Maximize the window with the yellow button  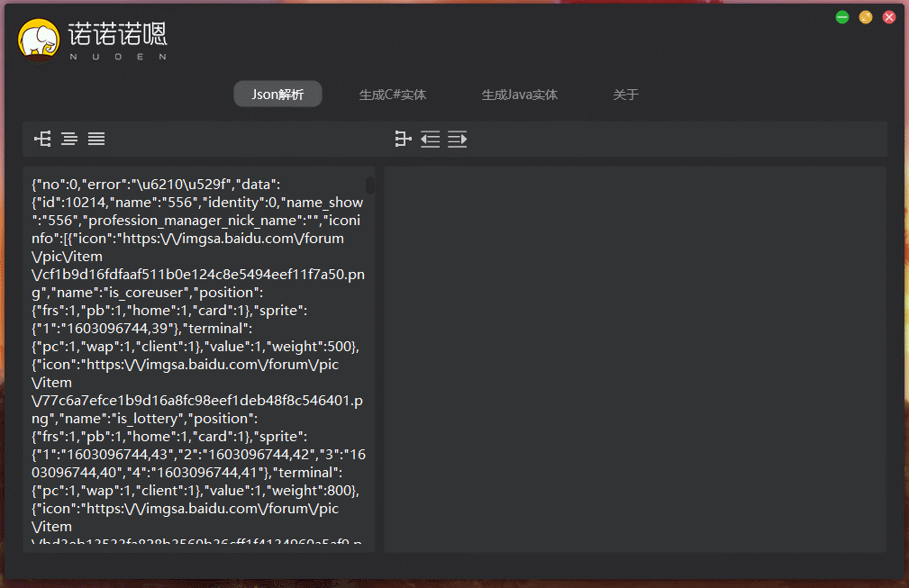[866, 17]
